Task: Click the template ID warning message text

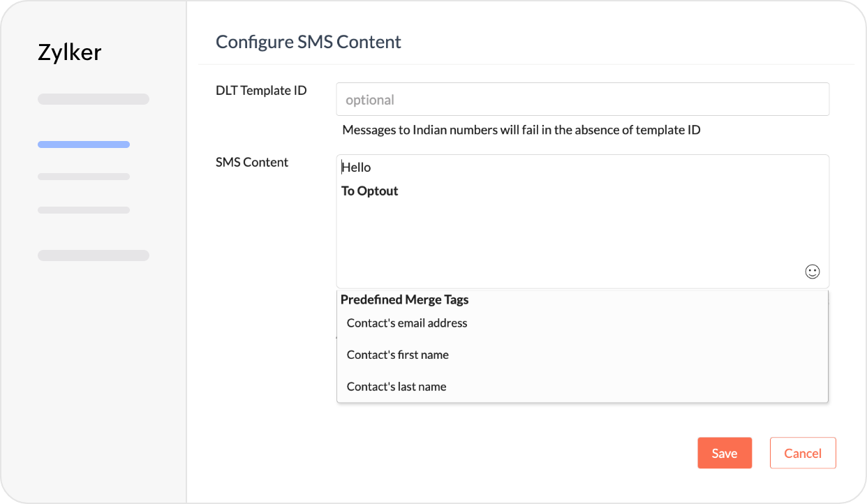Action: (x=521, y=130)
